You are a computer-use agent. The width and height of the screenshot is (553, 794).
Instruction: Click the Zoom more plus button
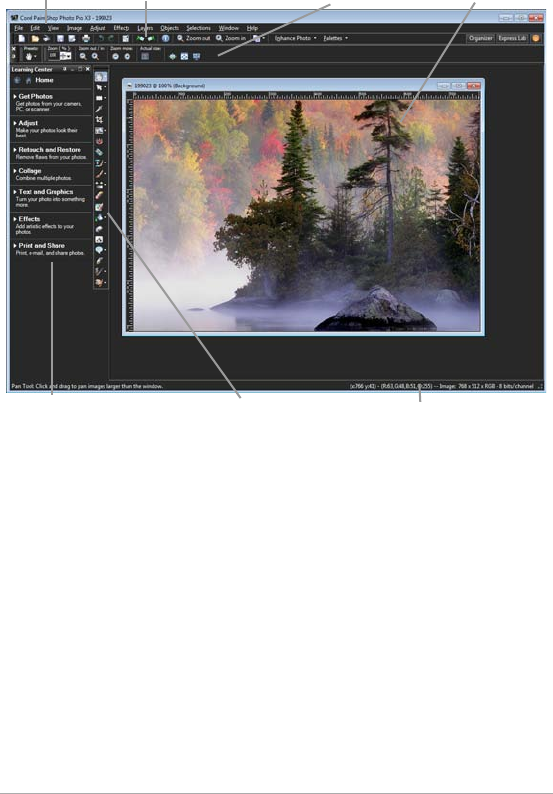(127, 57)
